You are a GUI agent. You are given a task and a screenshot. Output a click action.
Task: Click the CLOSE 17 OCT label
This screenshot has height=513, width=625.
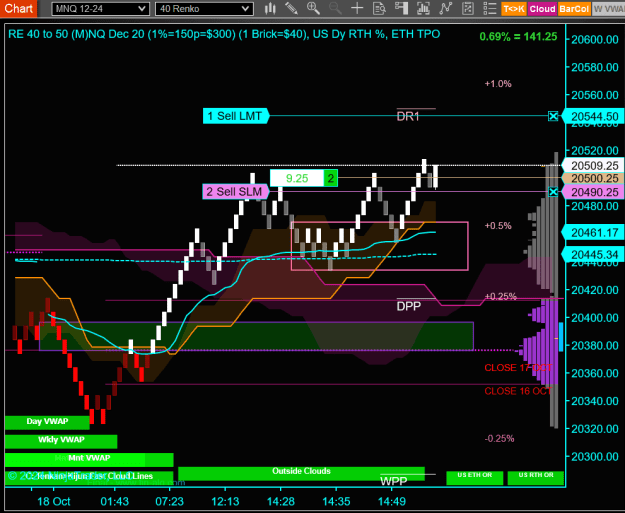coord(518,368)
